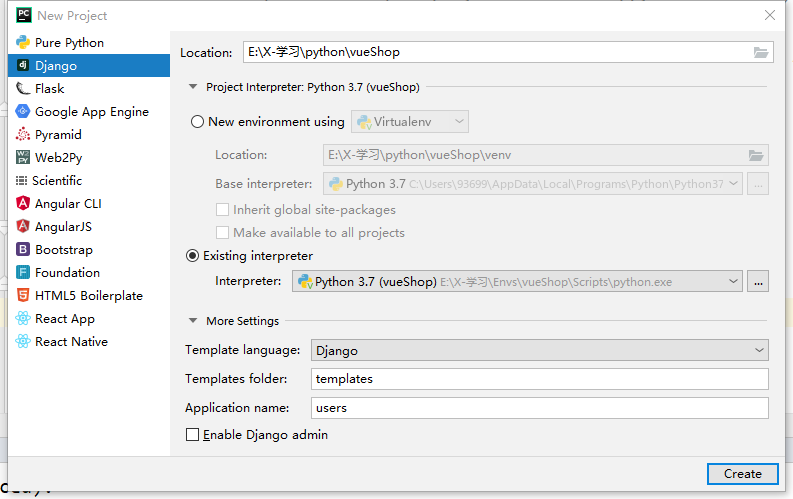Pick the Bootstrap project icon

click(x=23, y=249)
